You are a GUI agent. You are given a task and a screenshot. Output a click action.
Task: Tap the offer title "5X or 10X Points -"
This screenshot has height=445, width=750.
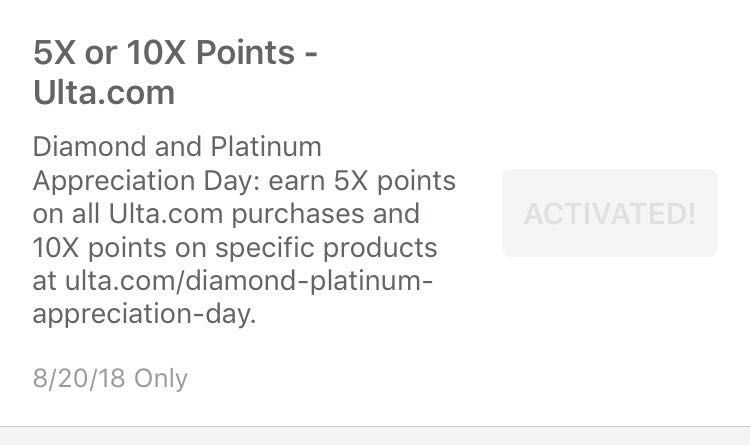175,52
